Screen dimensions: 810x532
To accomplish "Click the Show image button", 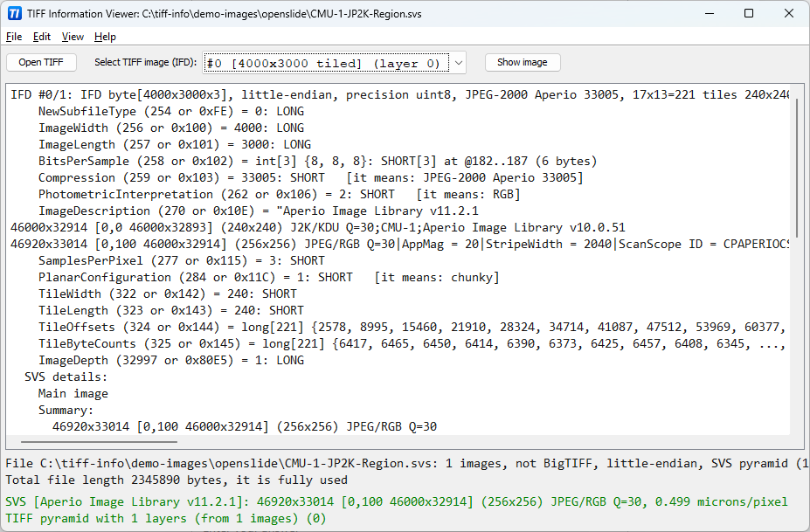I will [523, 62].
